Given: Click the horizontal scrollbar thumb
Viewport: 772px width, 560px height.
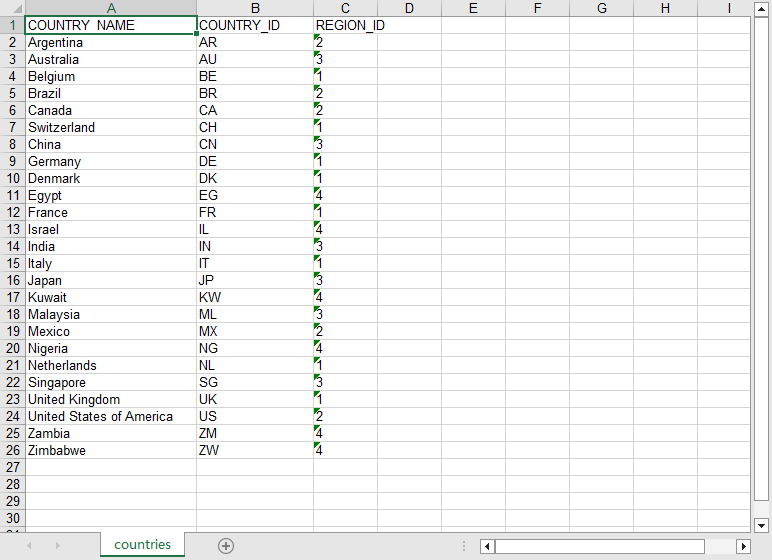Looking at the screenshot, I should coord(600,546).
